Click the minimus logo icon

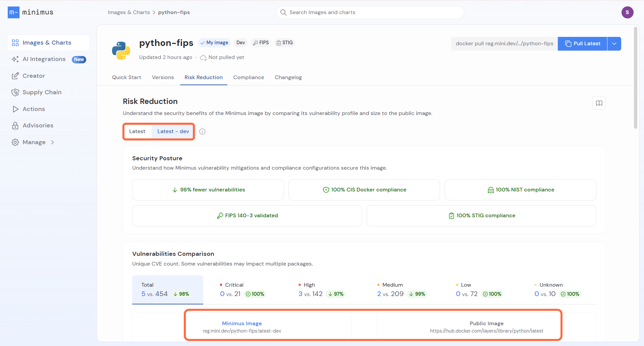(13, 12)
